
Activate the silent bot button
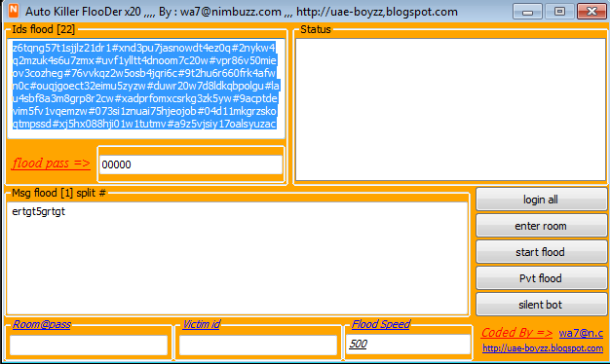coord(541,305)
